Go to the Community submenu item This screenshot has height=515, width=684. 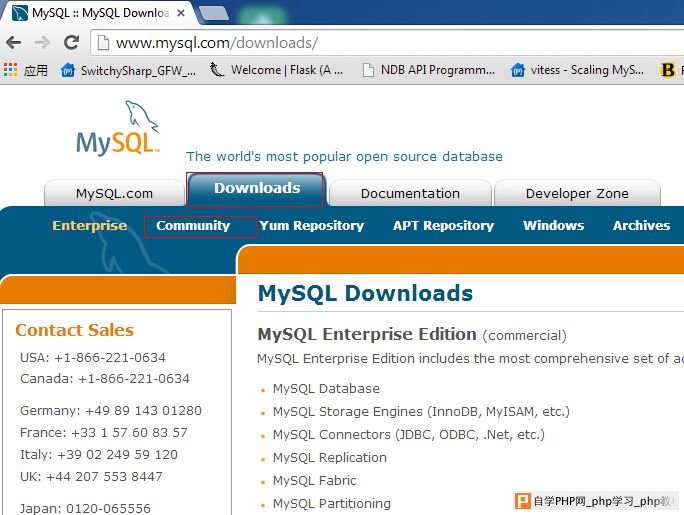click(193, 225)
